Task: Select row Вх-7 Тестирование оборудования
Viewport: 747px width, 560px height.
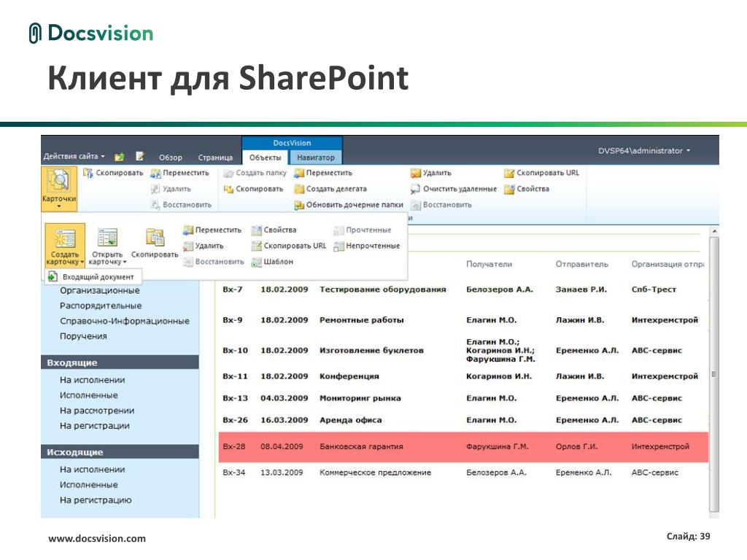Action: click(463, 289)
